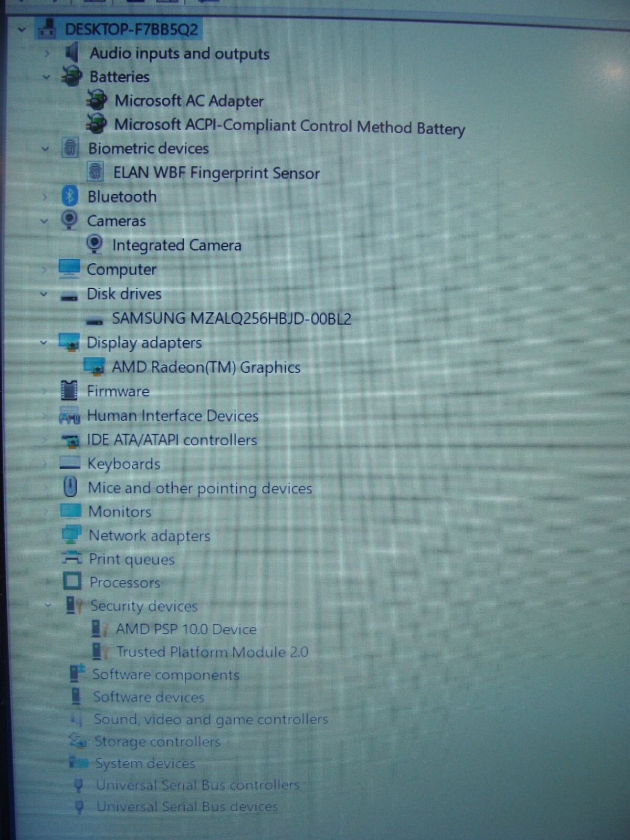Click the Monitors category icon

click(70, 510)
